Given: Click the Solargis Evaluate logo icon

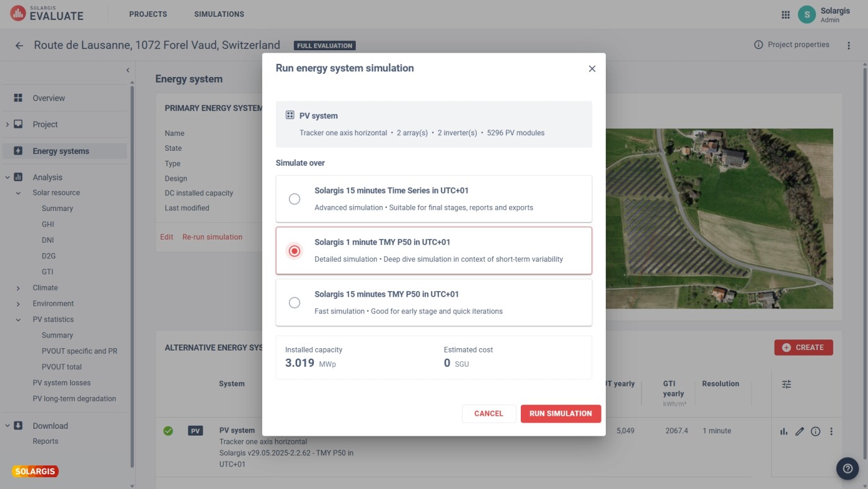Looking at the screenshot, I should pos(18,14).
